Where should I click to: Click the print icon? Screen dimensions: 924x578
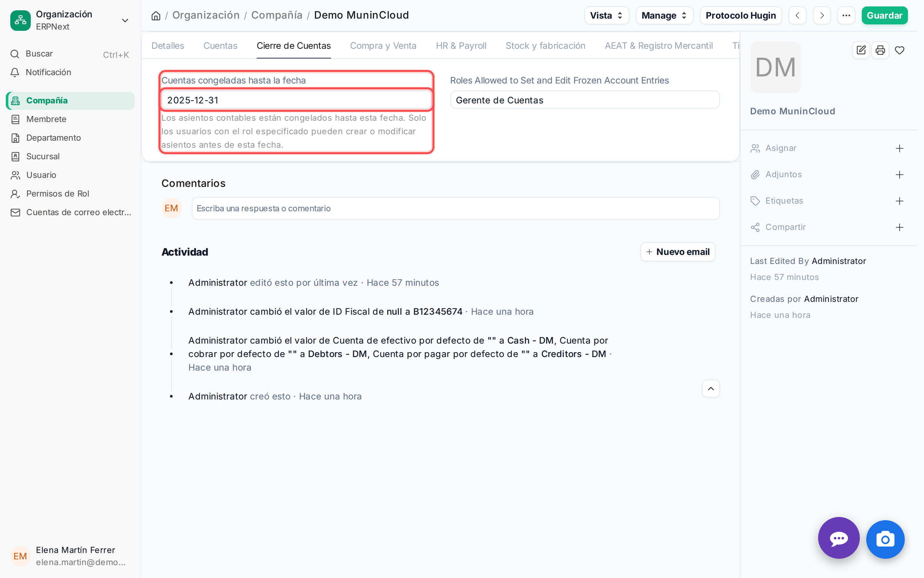tap(880, 50)
